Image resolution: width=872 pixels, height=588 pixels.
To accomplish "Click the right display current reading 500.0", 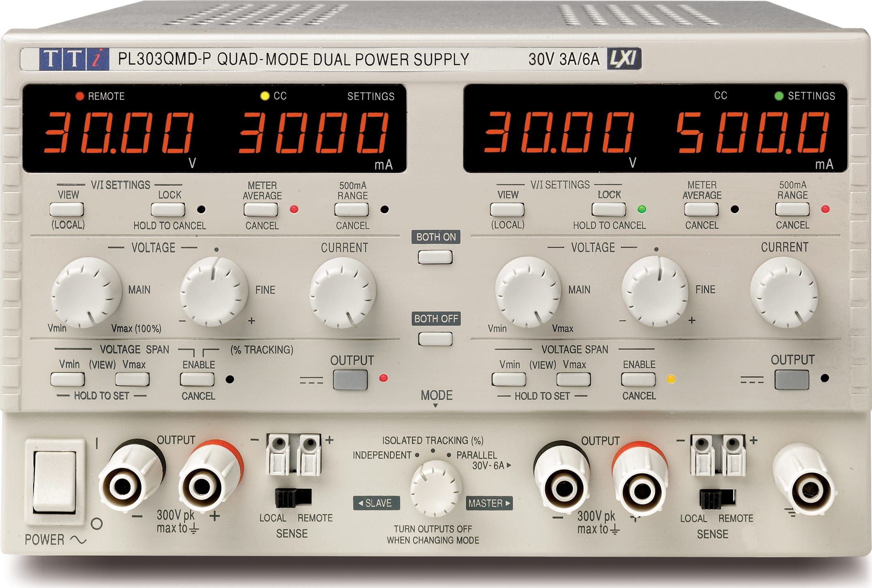I will coord(753,132).
